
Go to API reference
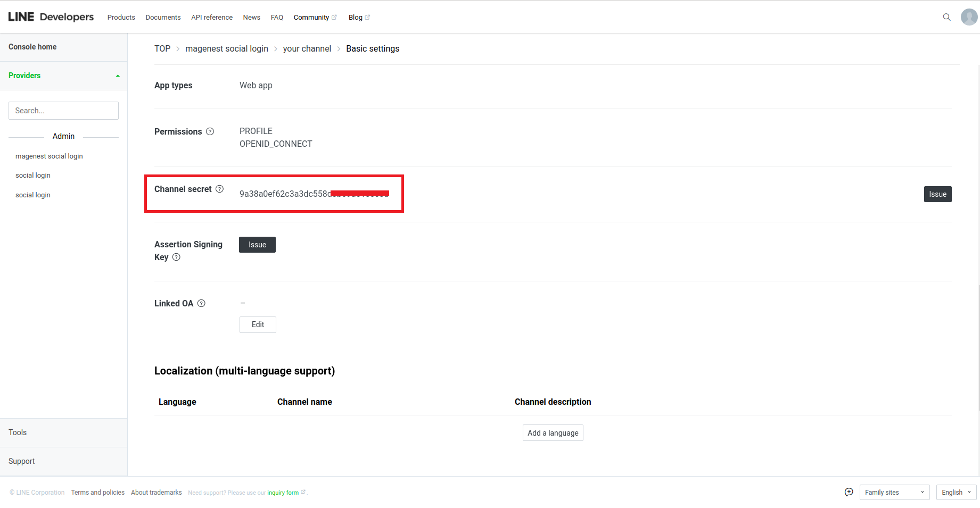(x=212, y=18)
